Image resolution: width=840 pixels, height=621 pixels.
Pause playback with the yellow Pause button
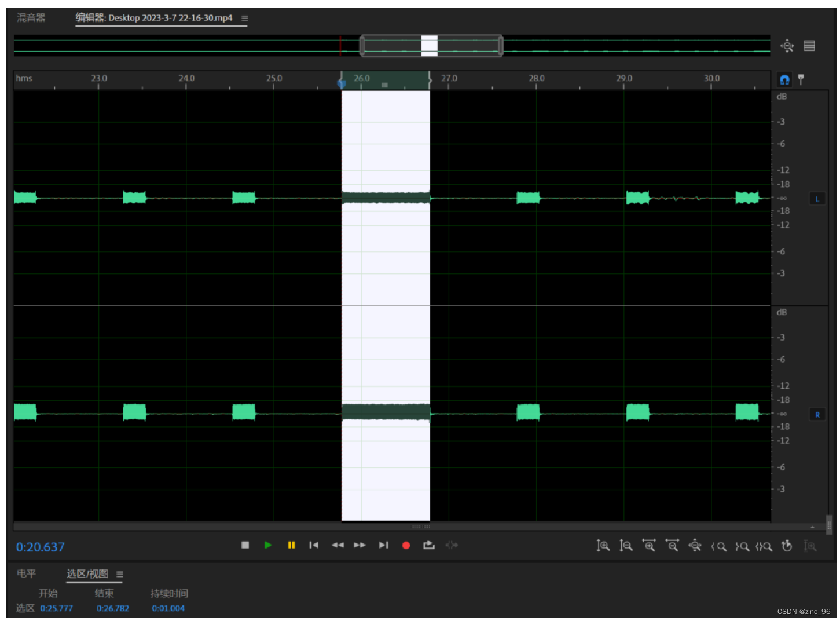click(291, 545)
